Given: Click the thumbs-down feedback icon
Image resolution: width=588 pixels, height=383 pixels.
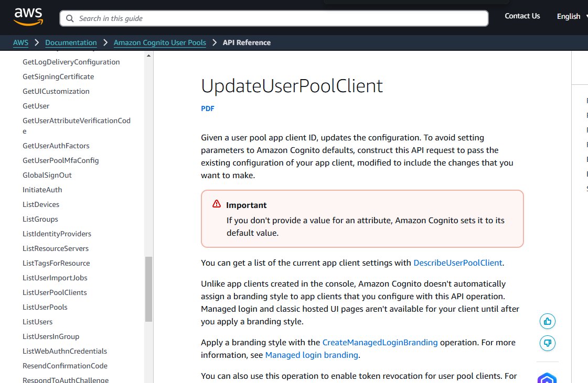Looking at the screenshot, I should point(547,343).
